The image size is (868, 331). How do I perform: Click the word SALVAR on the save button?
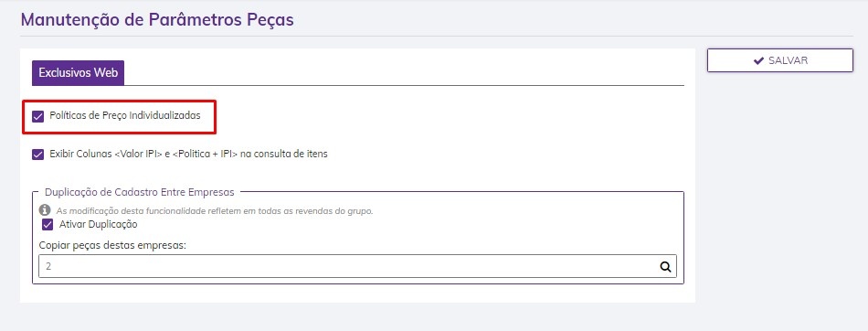click(788, 60)
